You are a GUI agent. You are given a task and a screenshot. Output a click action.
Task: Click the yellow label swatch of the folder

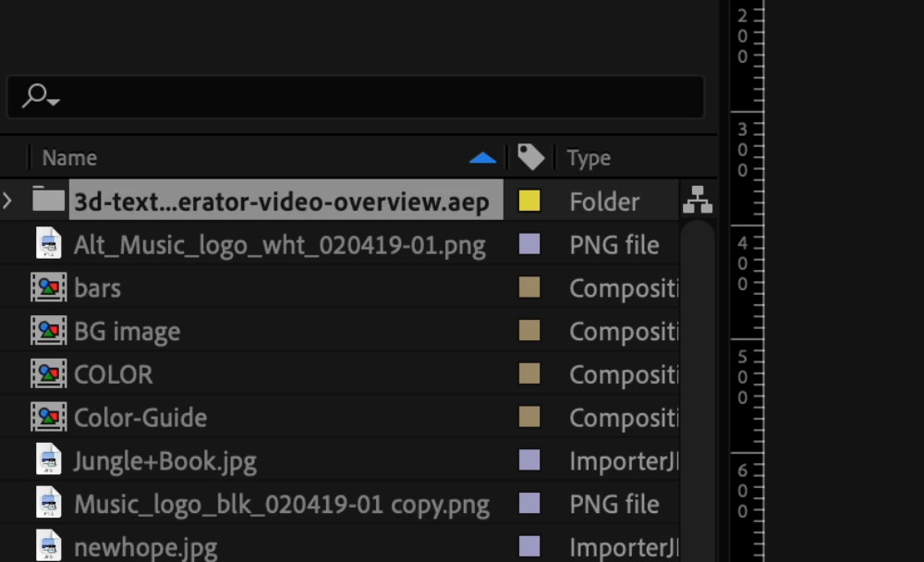coord(530,200)
